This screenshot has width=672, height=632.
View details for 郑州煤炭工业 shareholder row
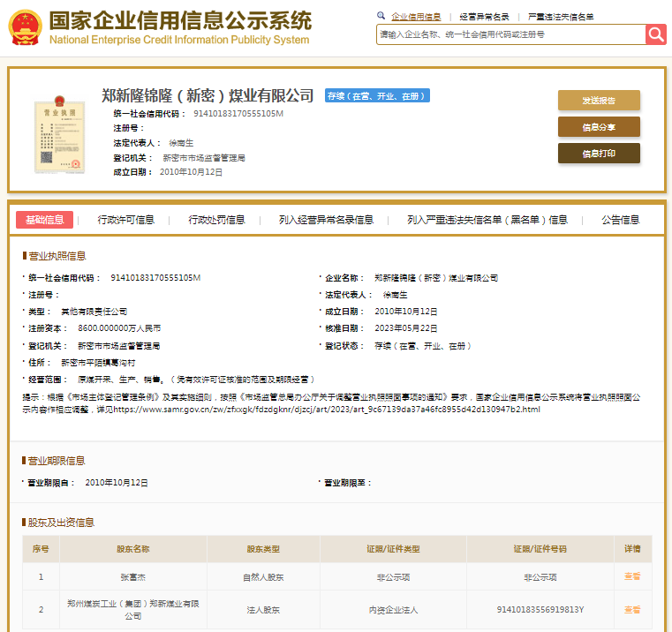coord(632,610)
